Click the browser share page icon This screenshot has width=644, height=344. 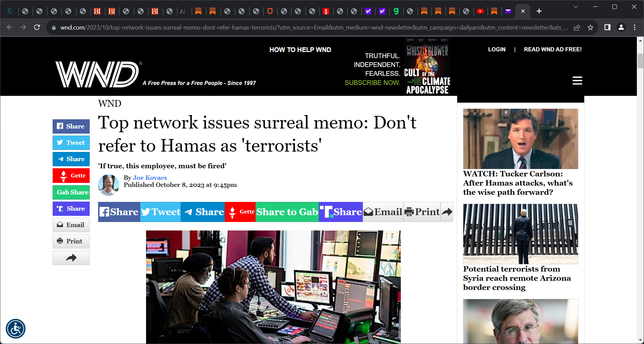577,27
